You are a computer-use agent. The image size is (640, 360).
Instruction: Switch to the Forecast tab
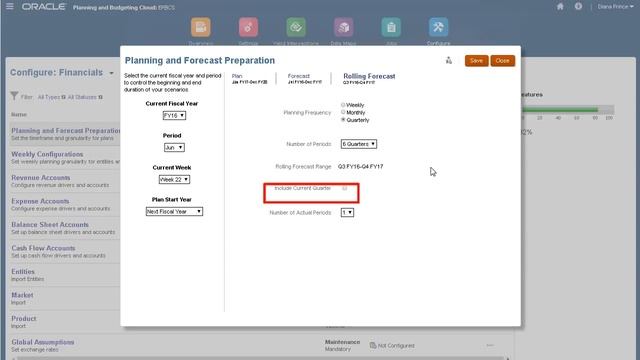point(304,79)
